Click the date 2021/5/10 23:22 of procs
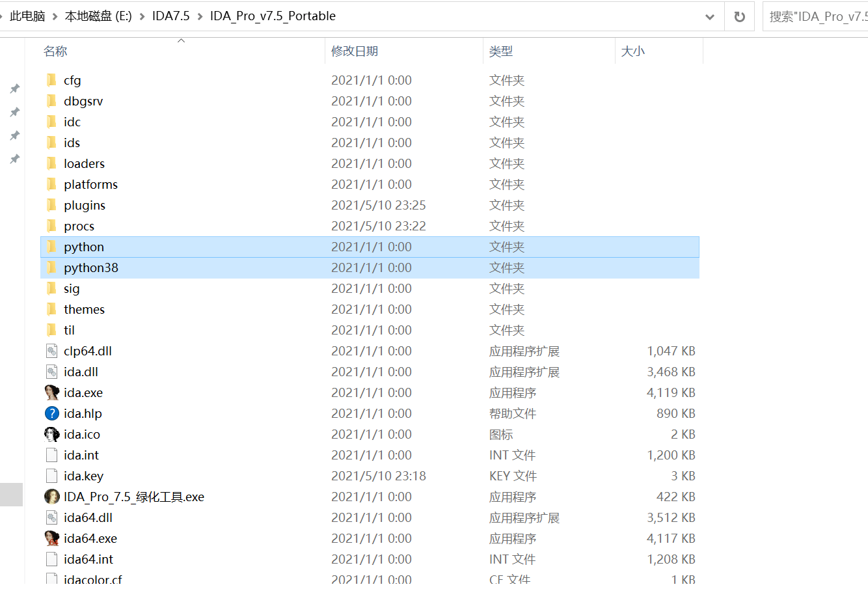The width and height of the screenshot is (868, 589). point(379,226)
